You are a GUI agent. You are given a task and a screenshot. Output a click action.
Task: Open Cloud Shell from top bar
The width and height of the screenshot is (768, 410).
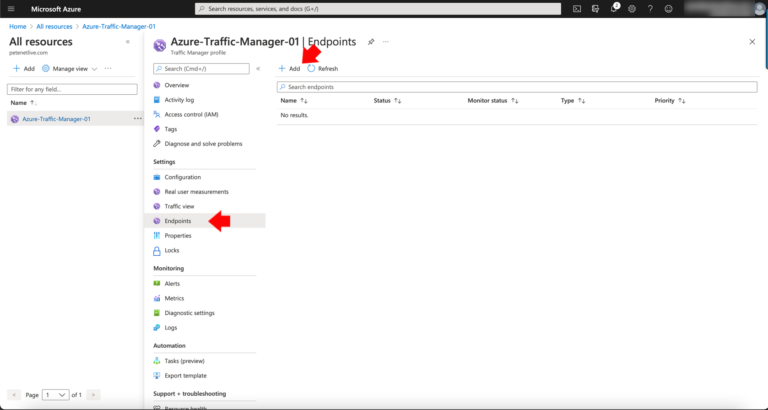[x=577, y=9]
